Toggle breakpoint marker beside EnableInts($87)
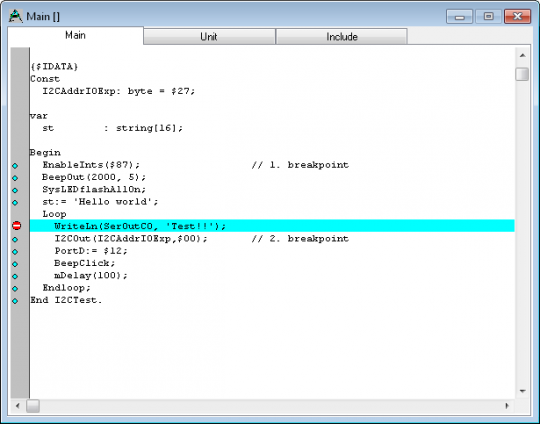540x424 pixels. pyautogui.click(x=15, y=166)
